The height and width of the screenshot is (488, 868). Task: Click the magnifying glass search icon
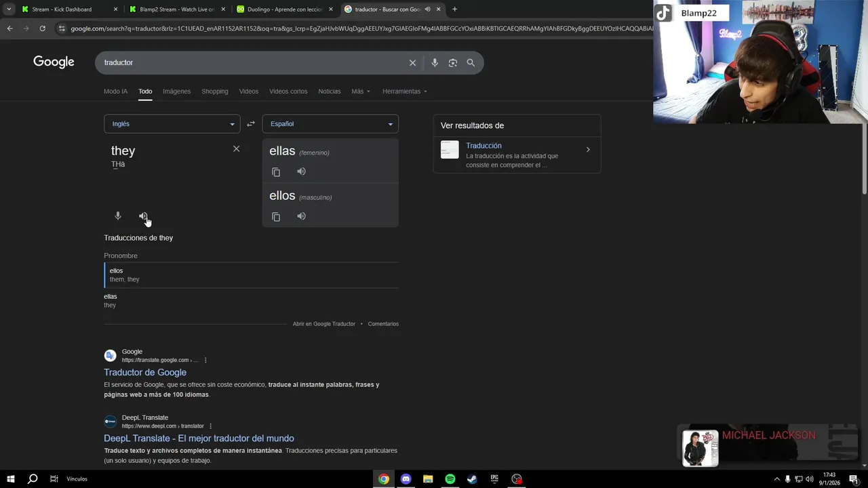coord(471,62)
